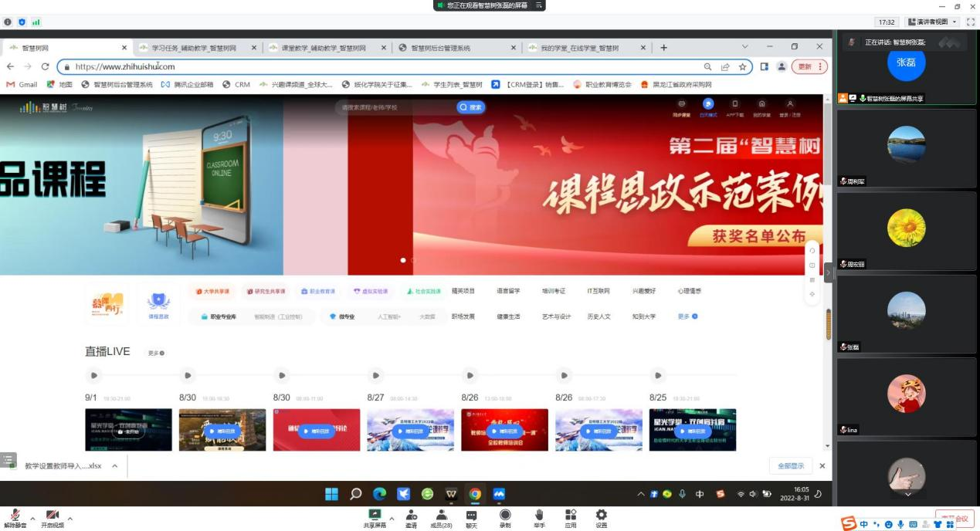The width and height of the screenshot is (980, 531).
Task: Click the 登录/注册 person icon
Action: tap(789, 103)
